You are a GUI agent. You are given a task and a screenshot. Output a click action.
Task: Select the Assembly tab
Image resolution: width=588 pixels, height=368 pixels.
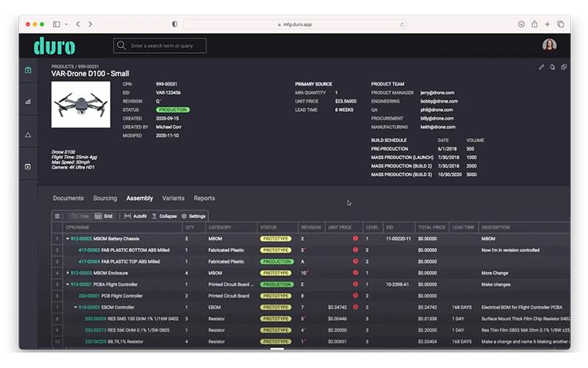pyautogui.click(x=140, y=198)
